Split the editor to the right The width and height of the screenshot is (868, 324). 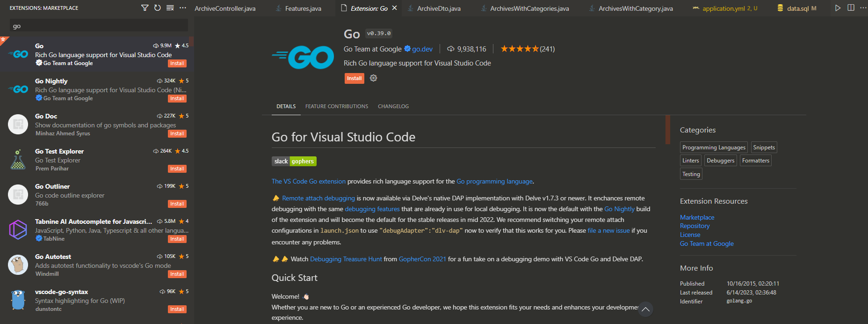851,8
